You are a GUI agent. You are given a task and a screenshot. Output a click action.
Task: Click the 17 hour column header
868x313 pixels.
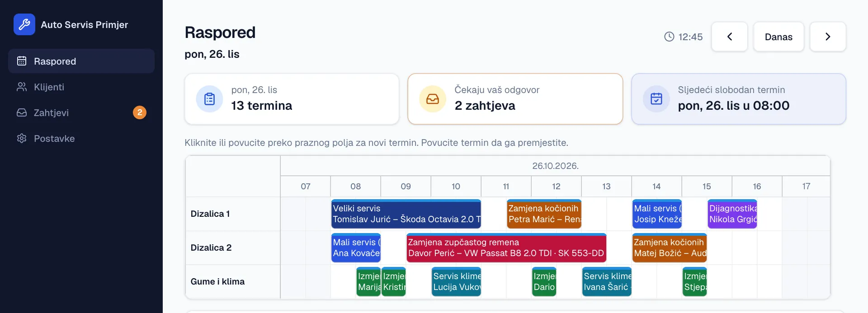pyautogui.click(x=806, y=186)
